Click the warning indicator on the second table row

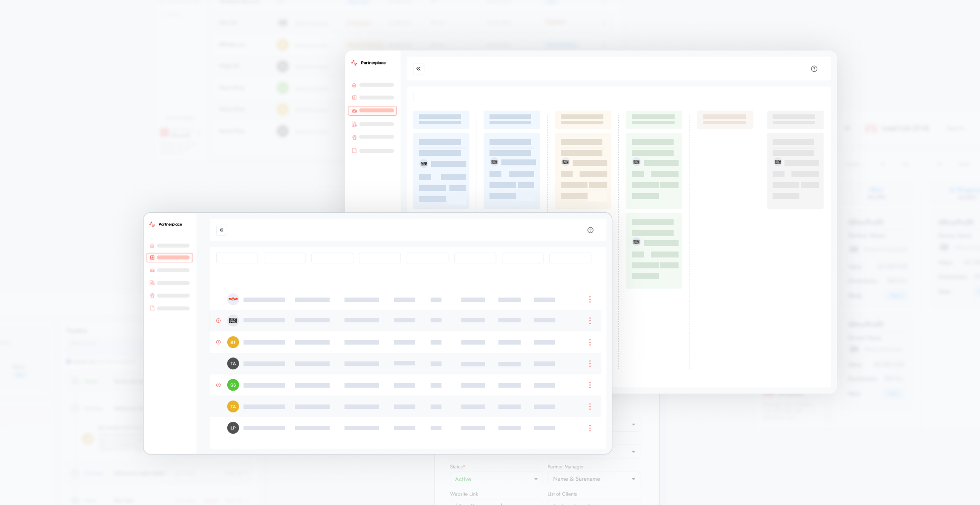tap(218, 320)
